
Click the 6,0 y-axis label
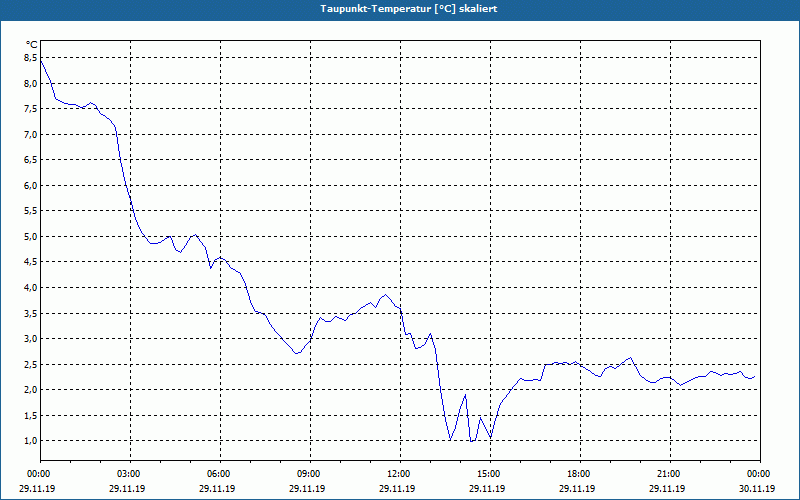coord(31,186)
